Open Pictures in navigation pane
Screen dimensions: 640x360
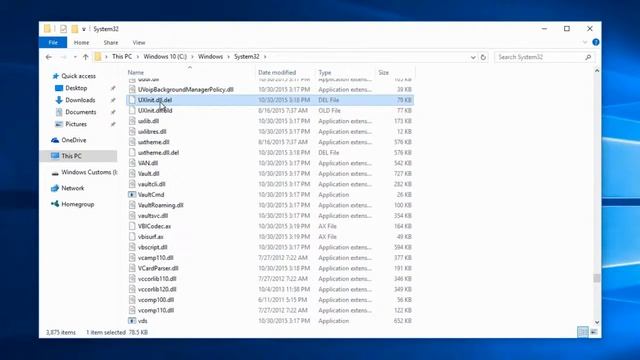click(x=76, y=124)
